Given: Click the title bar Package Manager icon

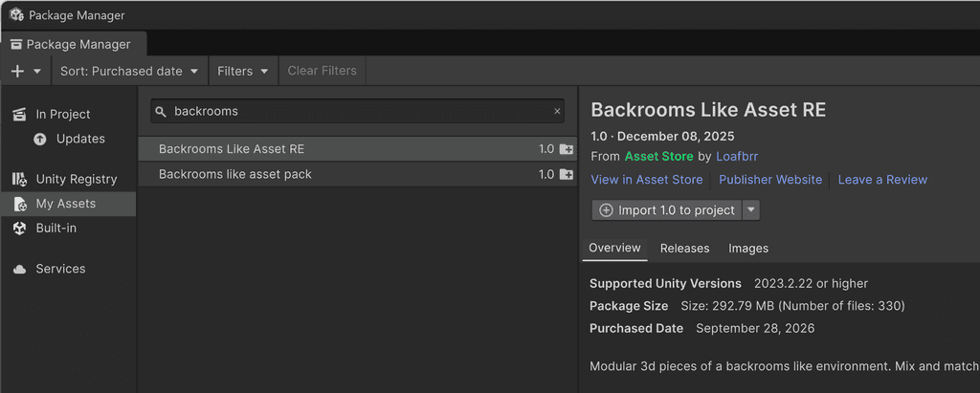Looking at the screenshot, I should click(x=15, y=15).
